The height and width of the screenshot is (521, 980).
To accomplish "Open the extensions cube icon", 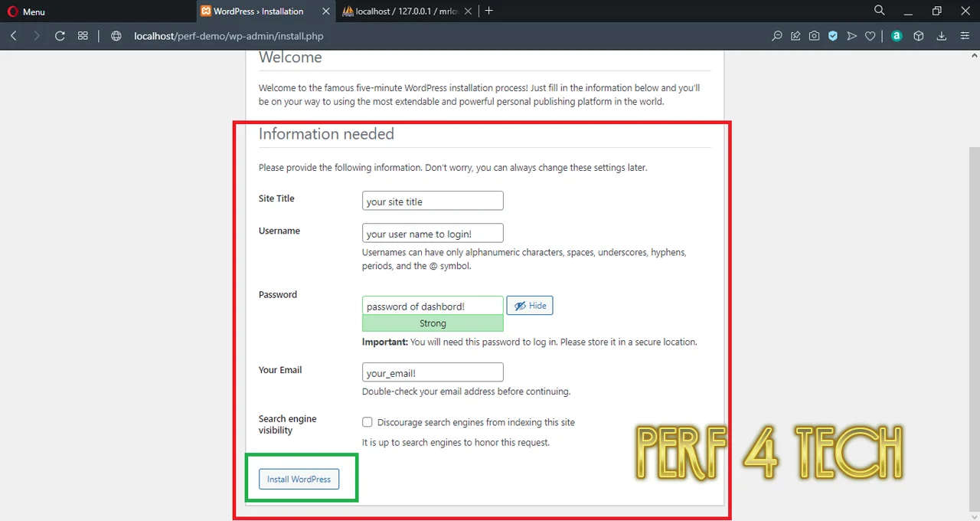I will pyautogui.click(x=919, y=36).
